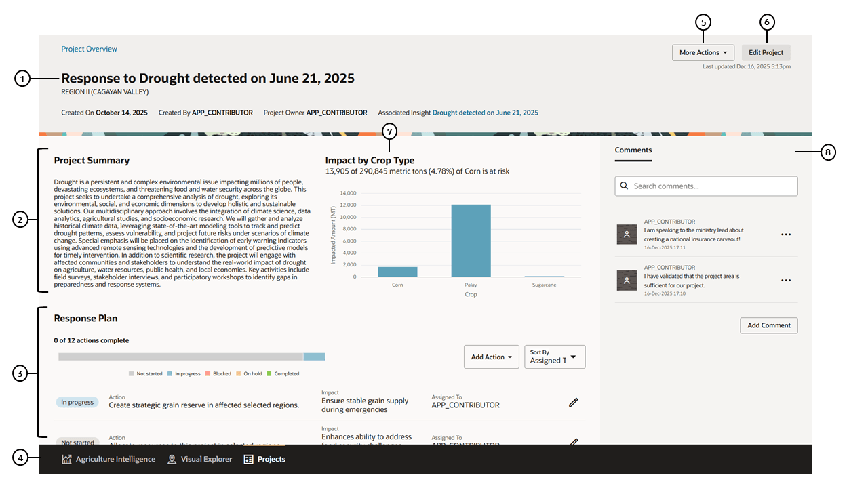Click action text Create strategic grain reserve
The height and width of the screenshot is (488, 868).
click(x=203, y=405)
